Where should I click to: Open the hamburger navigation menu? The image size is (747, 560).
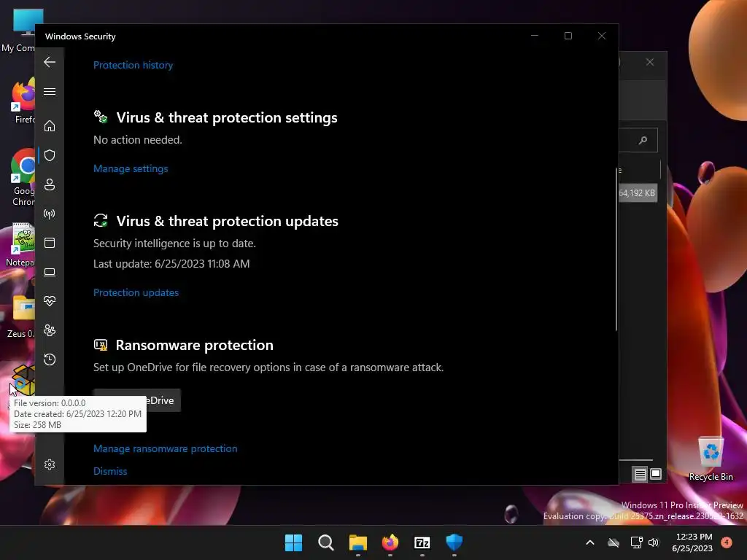[50, 91]
